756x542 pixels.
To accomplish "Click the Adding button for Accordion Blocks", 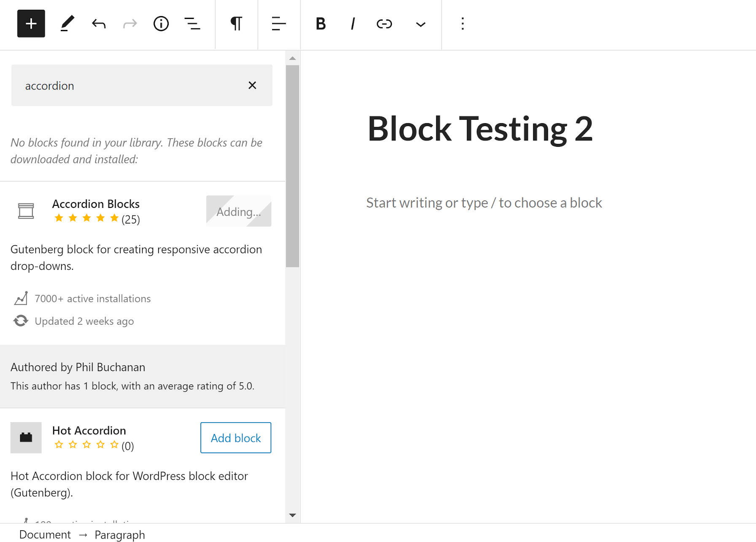I will (239, 211).
